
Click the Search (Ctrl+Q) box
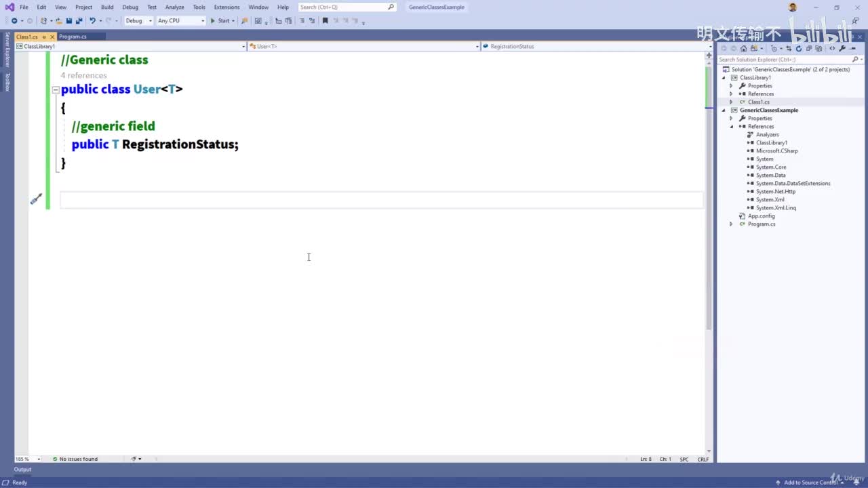pyautogui.click(x=347, y=7)
